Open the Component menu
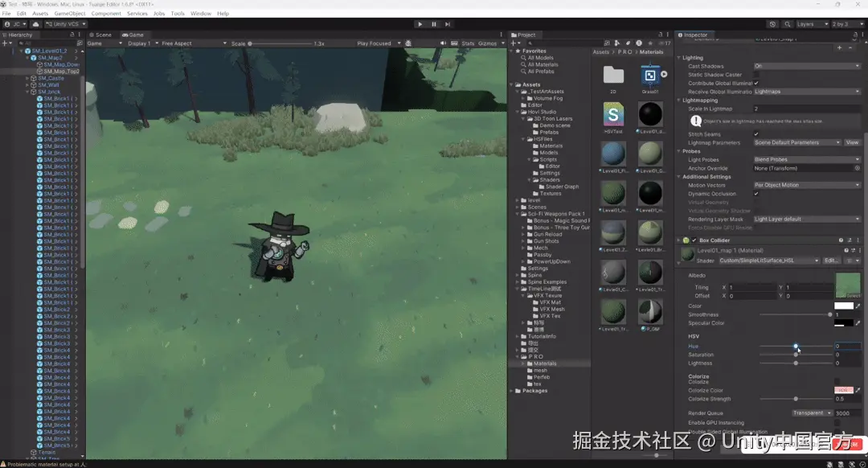This screenshot has height=468, width=868. coord(106,14)
